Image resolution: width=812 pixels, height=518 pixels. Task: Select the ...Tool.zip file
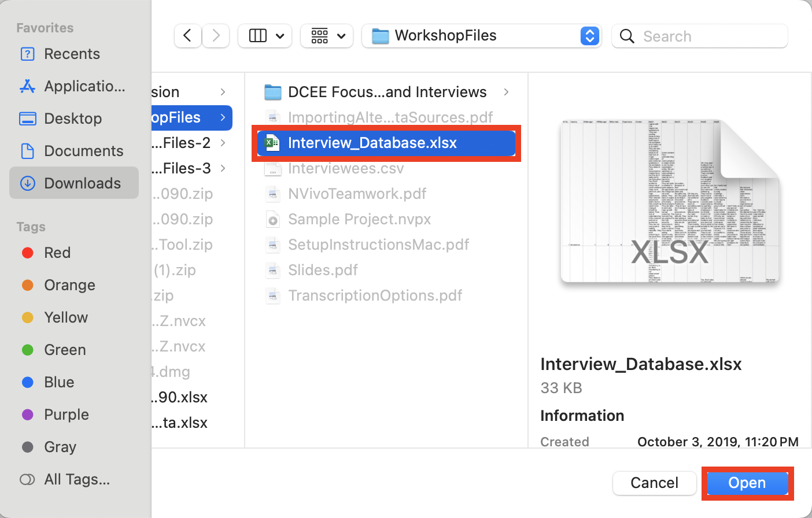[x=191, y=245]
